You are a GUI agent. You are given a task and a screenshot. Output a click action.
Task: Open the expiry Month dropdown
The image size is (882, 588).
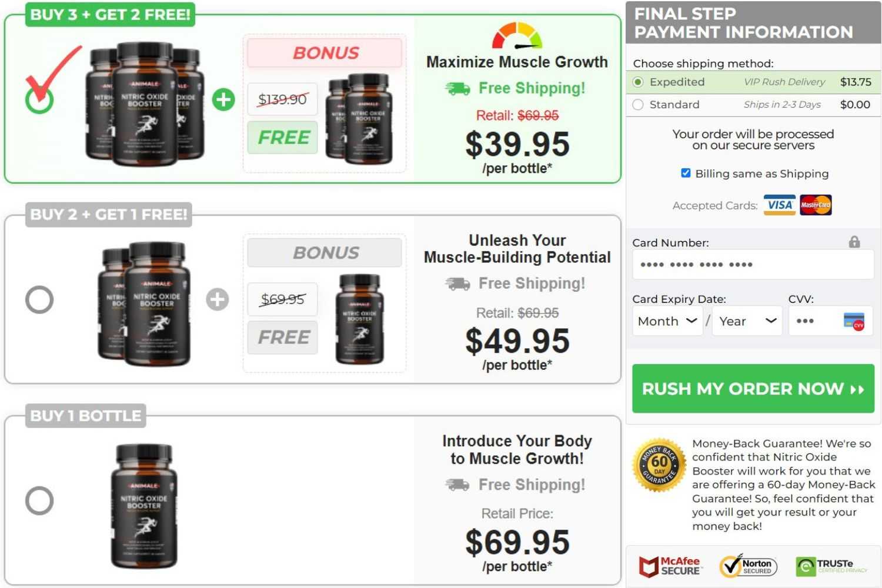667,321
